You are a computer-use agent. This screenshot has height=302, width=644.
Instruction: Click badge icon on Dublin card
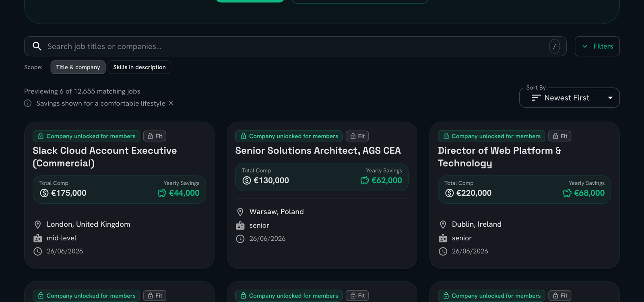coord(443,238)
